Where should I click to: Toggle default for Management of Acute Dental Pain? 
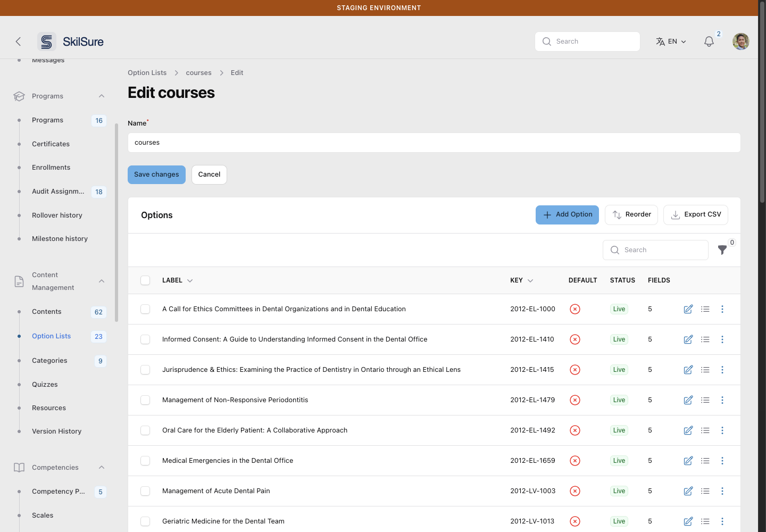(x=575, y=491)
